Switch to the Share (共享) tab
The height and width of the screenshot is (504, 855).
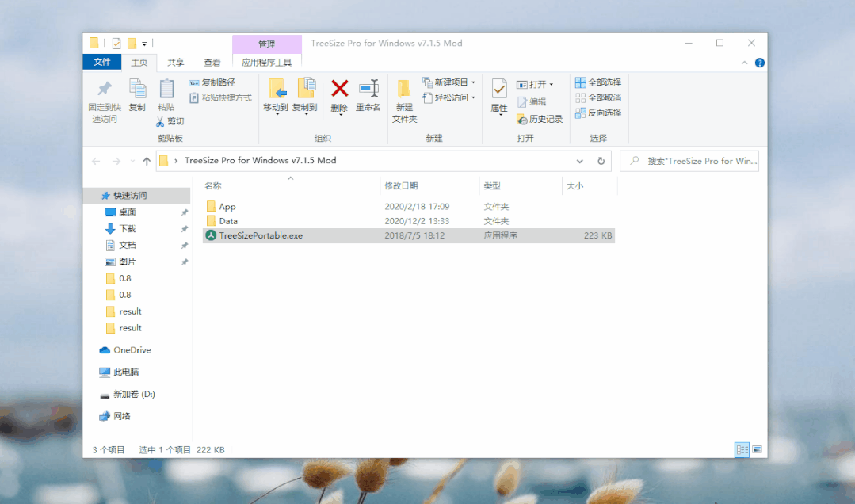click(176, 63)
